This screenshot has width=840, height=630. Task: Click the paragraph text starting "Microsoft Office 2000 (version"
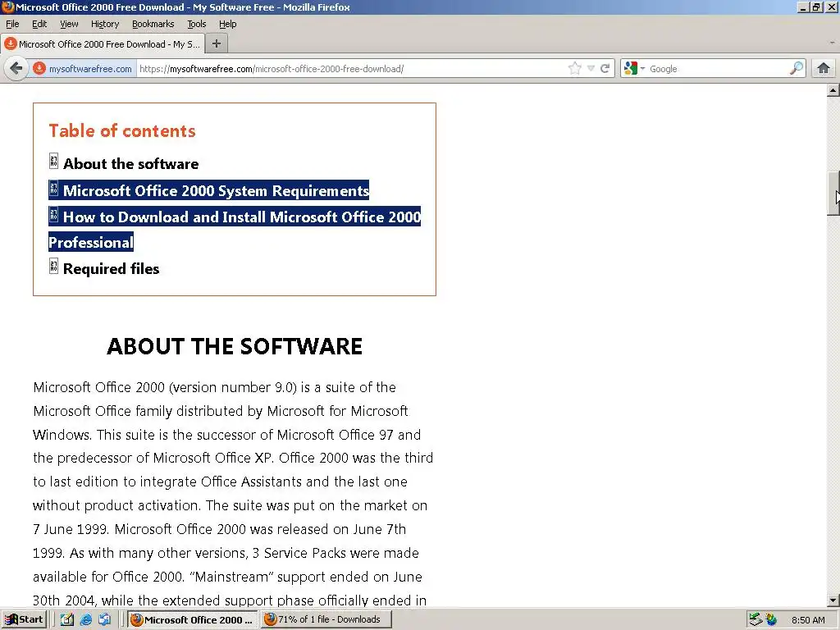point(234,493)
